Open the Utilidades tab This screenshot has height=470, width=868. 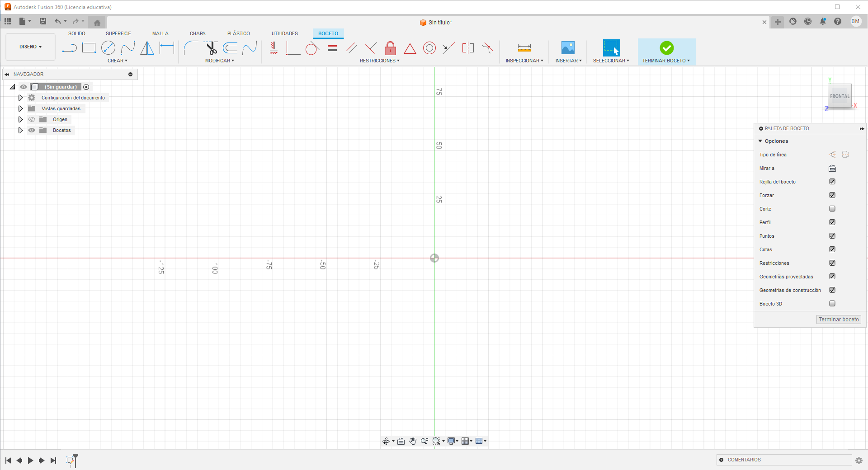pos(284,33)
